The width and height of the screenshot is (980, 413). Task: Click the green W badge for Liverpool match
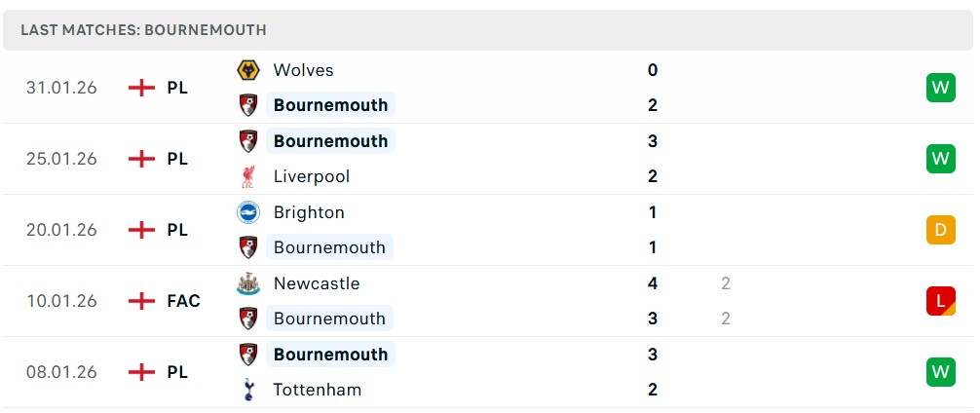[x=940, y=159]
